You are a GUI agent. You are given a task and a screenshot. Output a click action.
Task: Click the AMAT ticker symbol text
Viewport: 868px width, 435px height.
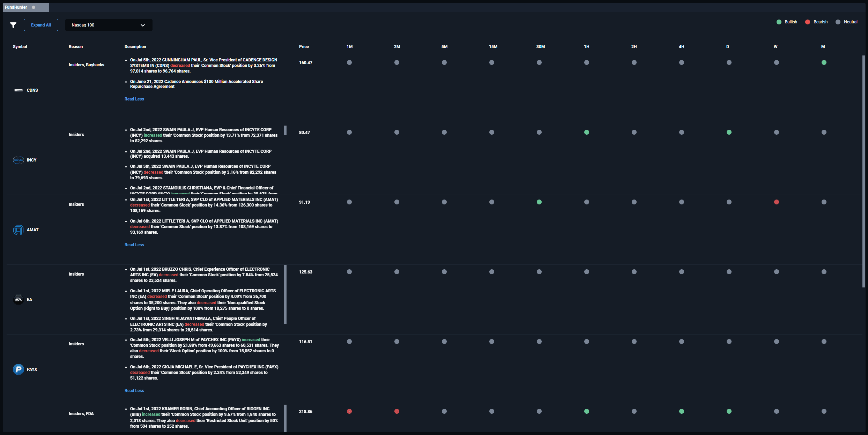pyautogui.click(x=33, y=230)
